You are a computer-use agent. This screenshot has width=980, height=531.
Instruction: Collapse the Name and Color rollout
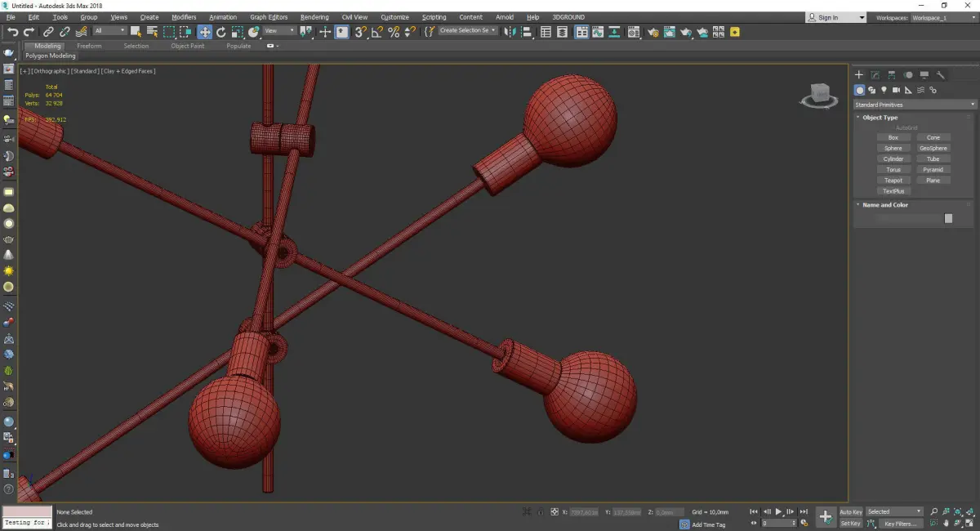tap(885, 205)
